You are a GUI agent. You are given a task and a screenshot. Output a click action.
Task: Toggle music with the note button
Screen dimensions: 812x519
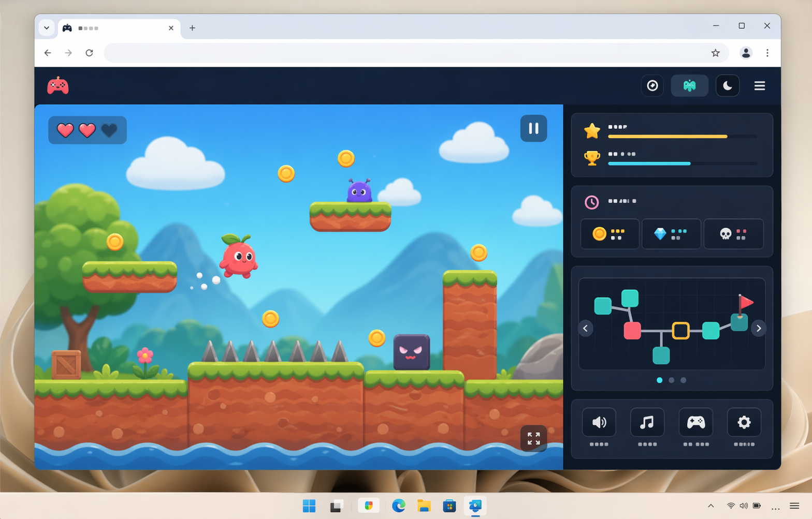[x=647, y=422]
